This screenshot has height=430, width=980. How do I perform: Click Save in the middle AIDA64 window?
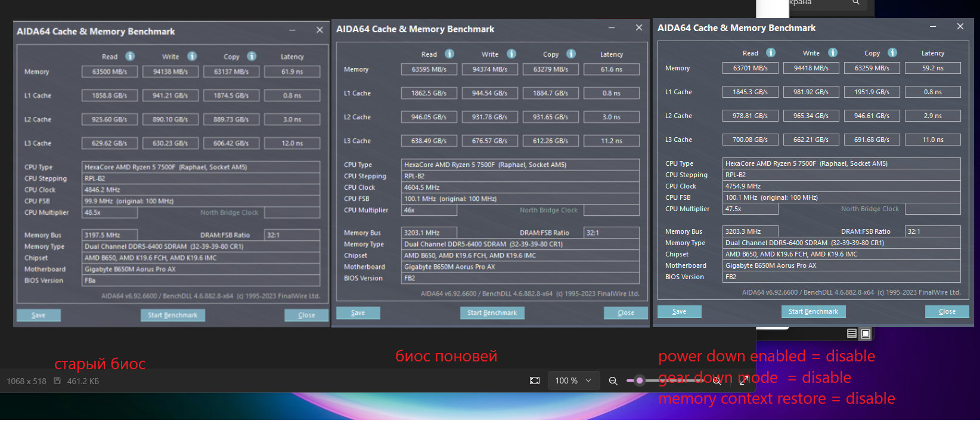(x=358, y=313)
